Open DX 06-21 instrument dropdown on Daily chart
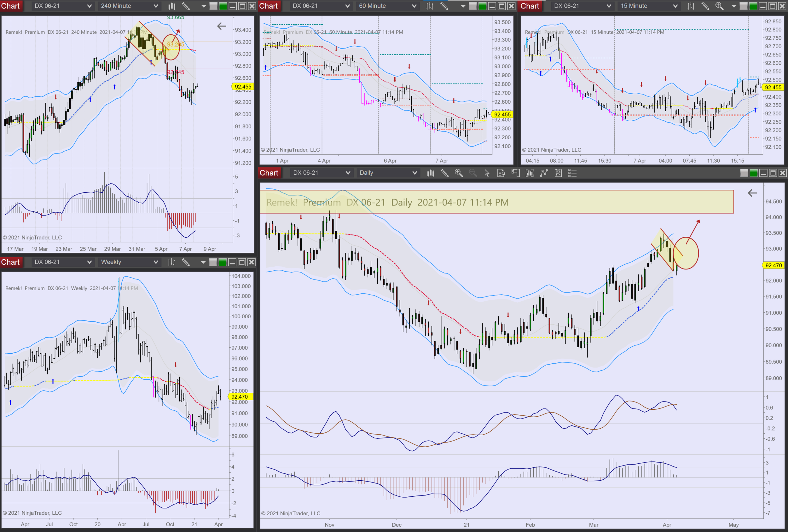This screenshot has width=788, height=532. 348,173
